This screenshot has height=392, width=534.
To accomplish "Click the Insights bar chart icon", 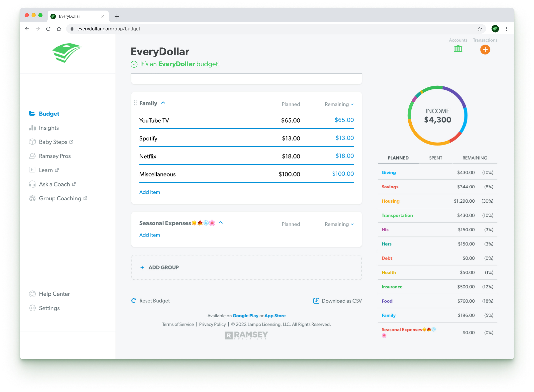I will coord(32,128).
